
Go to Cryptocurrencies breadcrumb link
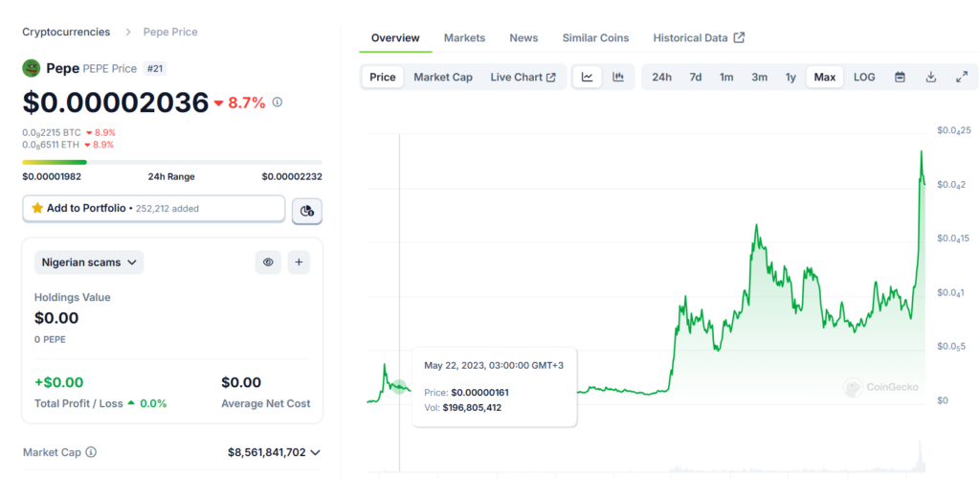[66, 32]
